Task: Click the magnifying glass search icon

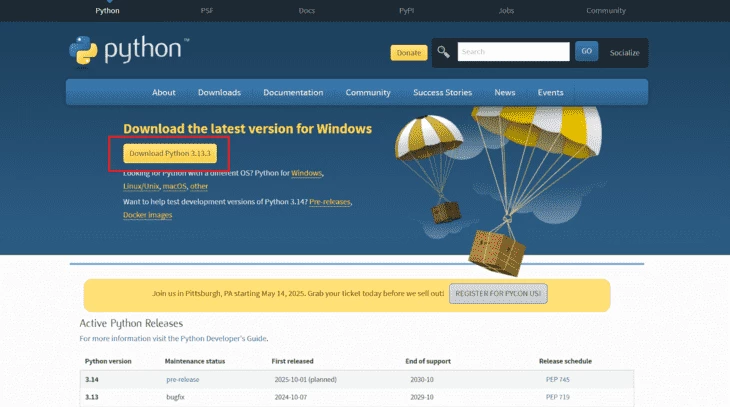Action: [443, 52]
